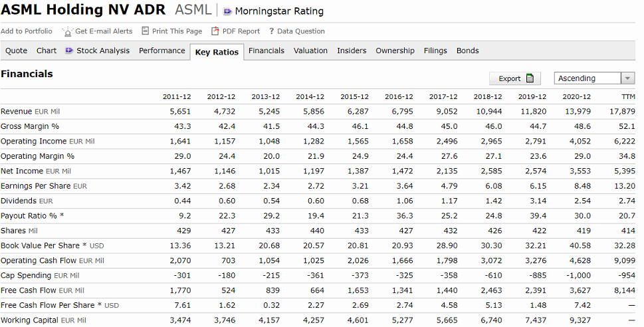The height and width of the screenshot is (327, 644).
Task: Click the Key Ratios tab
Action: [217, 53]
